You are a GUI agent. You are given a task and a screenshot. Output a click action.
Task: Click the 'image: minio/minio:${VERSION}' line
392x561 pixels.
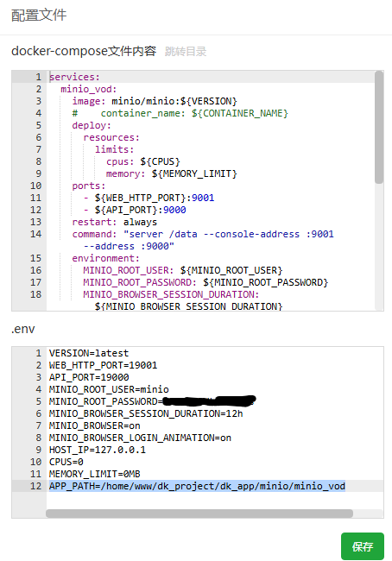pyautogui.click(x=155, y=101)
